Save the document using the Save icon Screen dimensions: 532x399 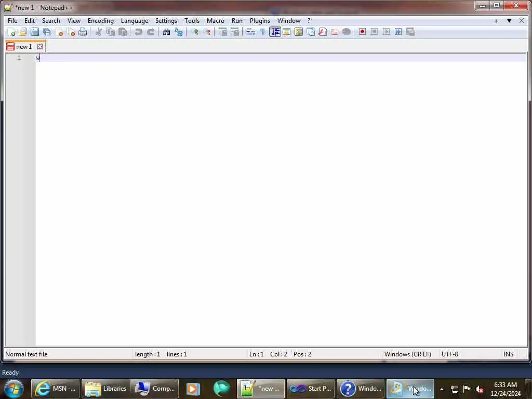[x=35, y=32]
